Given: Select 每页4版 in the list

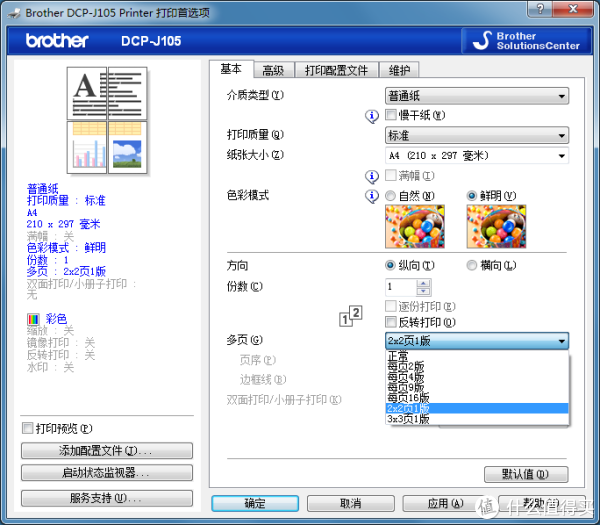Looking at the screenshot, I should pyautogui.click(x=477, y=377).
